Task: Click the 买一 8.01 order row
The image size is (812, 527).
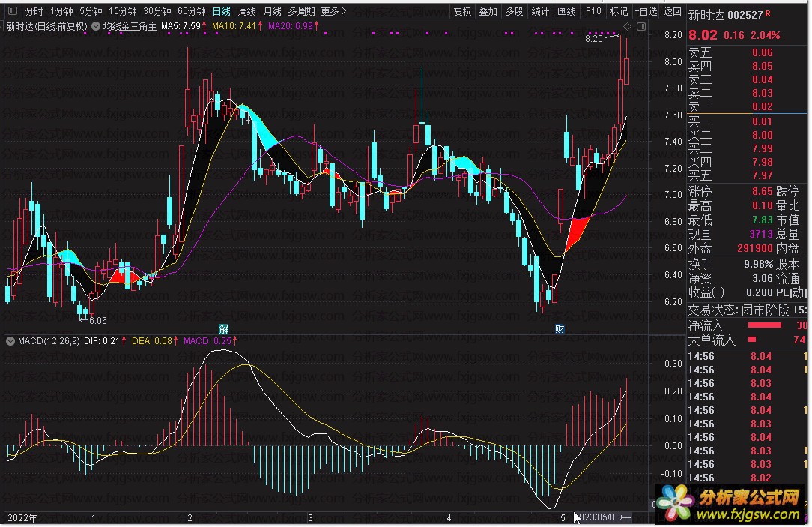Action: pyautogui.click(x=730, y=121)
